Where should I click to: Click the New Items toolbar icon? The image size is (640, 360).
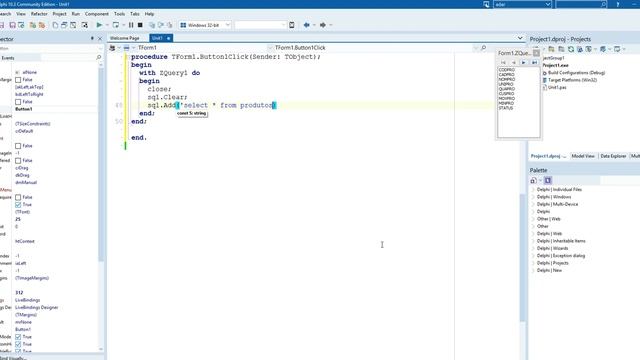tap(55, 25)
